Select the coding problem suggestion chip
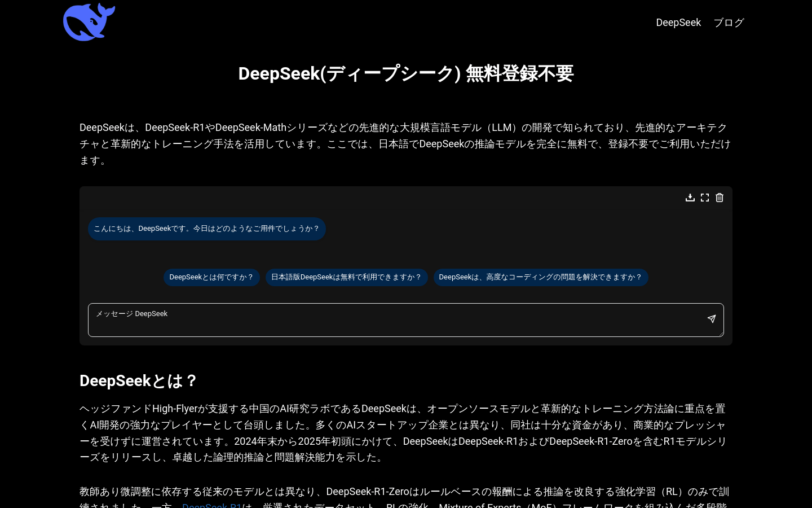This screenshot has width=812, height=508. [541, 277]
